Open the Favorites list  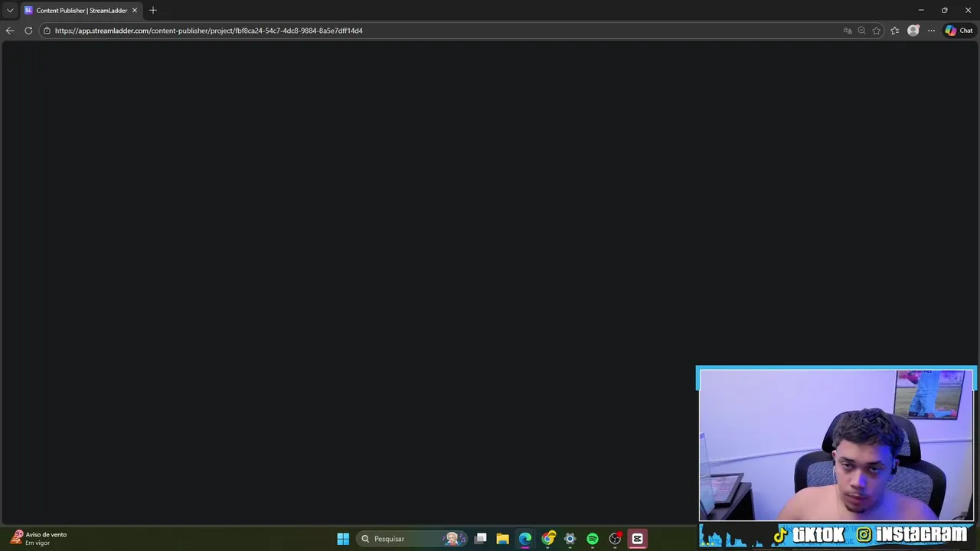(895, 31)
